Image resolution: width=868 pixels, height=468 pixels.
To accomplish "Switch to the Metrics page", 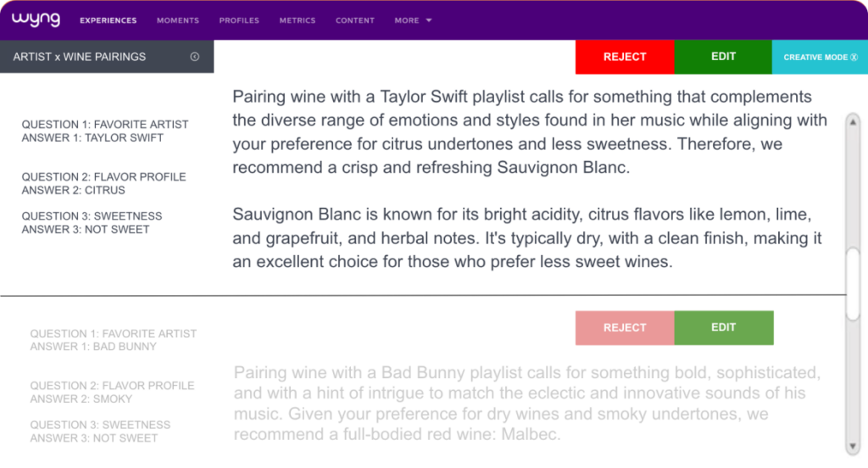I will tap(298, 20).
